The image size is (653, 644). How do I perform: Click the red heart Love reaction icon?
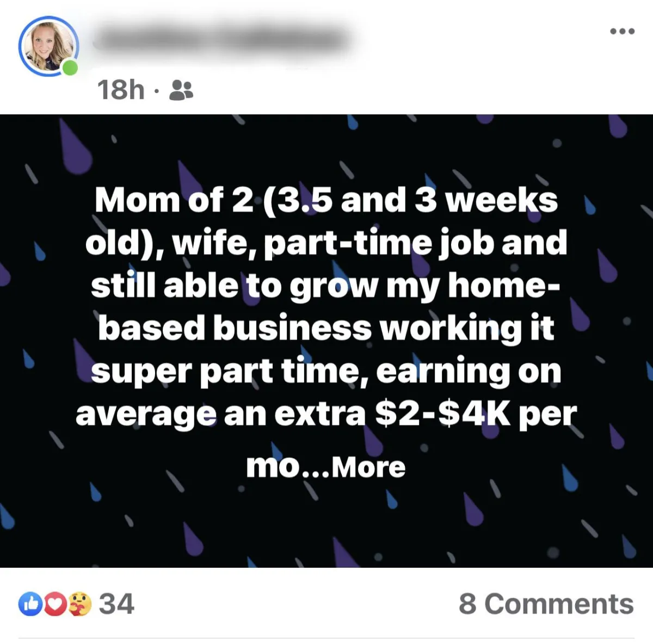(55, 604)
